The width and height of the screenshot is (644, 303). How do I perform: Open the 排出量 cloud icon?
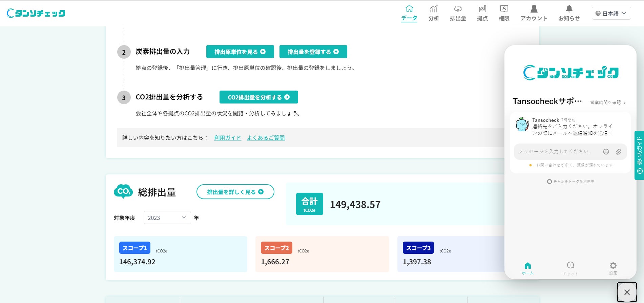[458, 8]
